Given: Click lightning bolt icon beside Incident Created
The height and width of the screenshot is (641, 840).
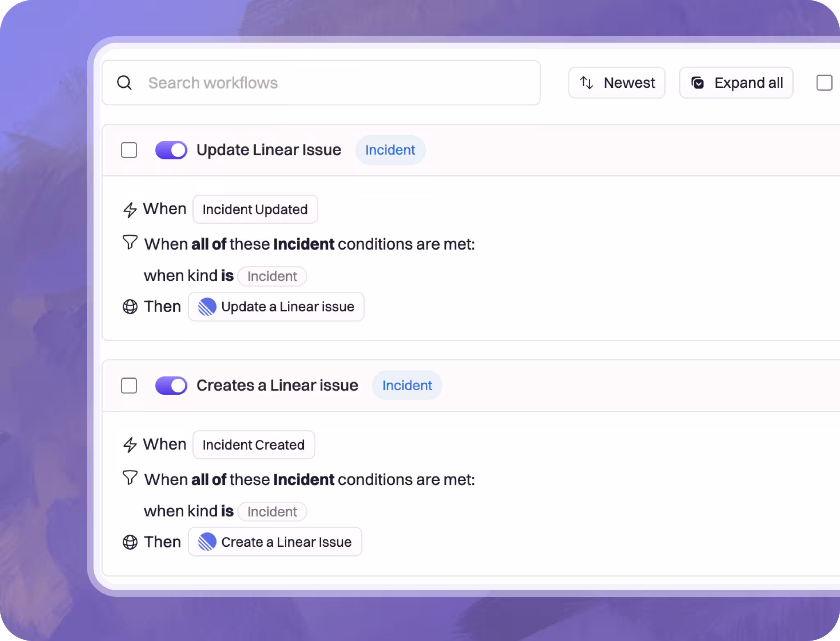Looking at the screenshot, I should pos(130,445).
